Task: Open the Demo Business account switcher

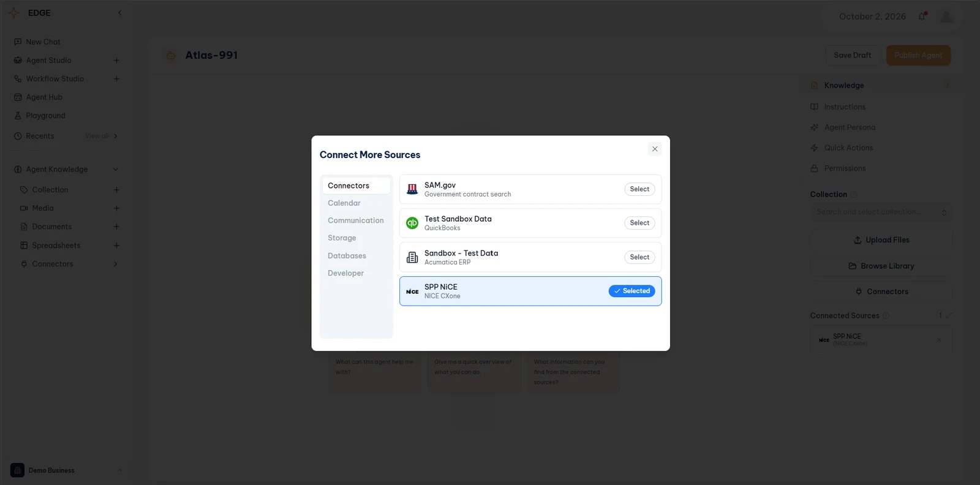Action: [67, 470]
